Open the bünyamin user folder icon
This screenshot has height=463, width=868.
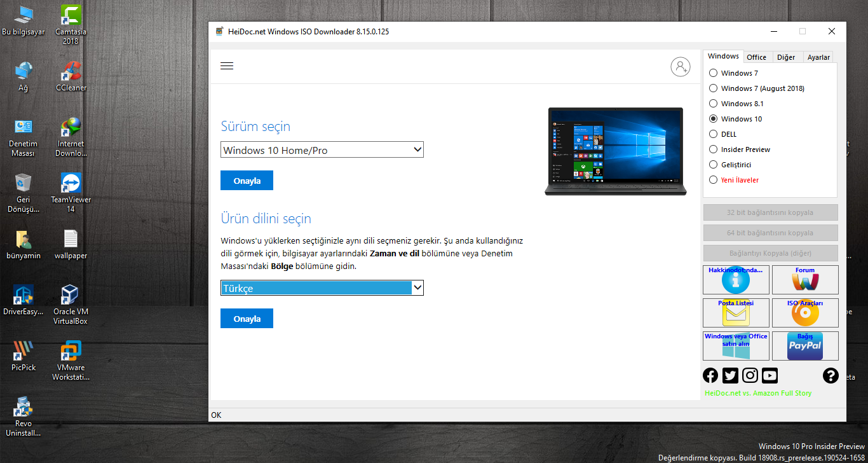(x=24, y=244)
